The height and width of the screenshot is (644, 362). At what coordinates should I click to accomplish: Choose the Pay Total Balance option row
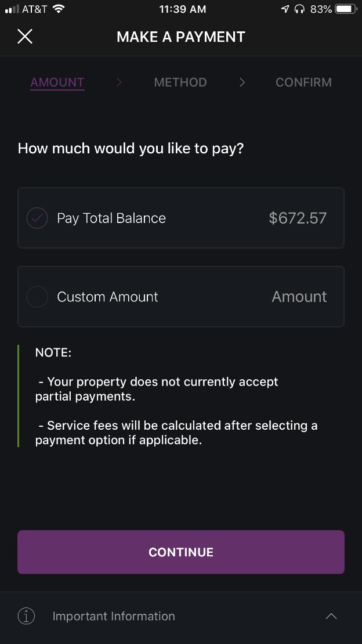pyautogui.click(x=180, y=218)
